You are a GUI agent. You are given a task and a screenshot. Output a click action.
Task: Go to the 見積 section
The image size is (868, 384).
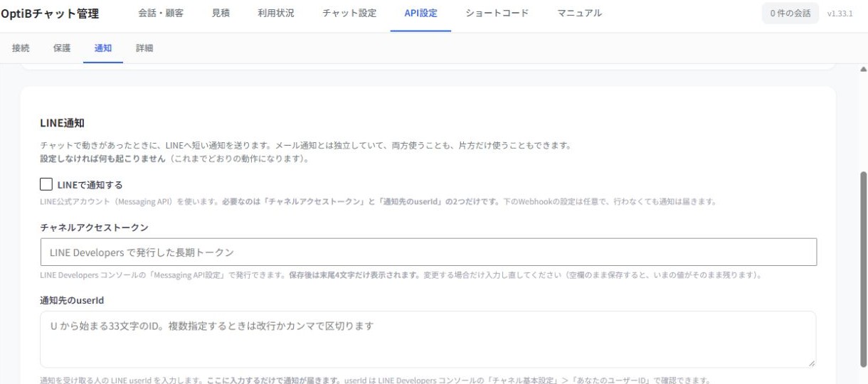[x=221, y=14]
